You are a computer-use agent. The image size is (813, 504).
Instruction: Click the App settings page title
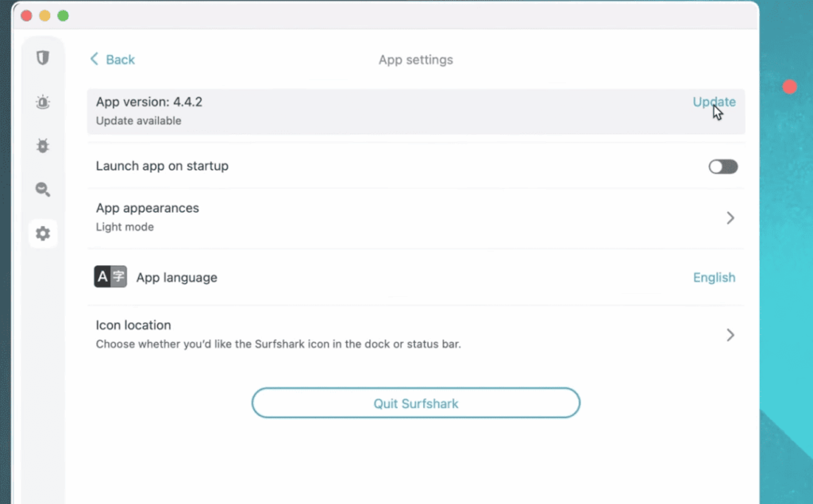pyautogui.click(x=415, y=60)
